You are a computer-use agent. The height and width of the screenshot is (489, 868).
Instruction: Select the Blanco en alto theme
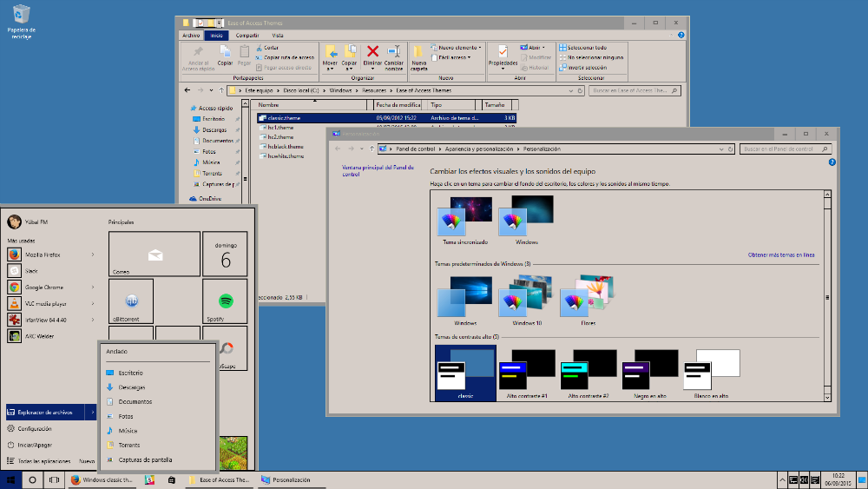pyautogui.click(x=712, y=373)
